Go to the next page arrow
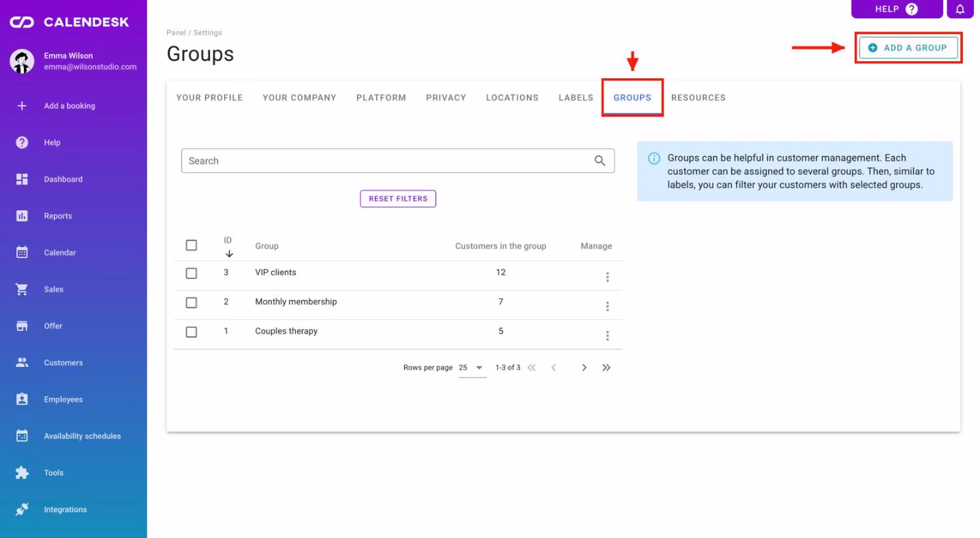The height and width of the screenshot is (538, 980). 584,368
